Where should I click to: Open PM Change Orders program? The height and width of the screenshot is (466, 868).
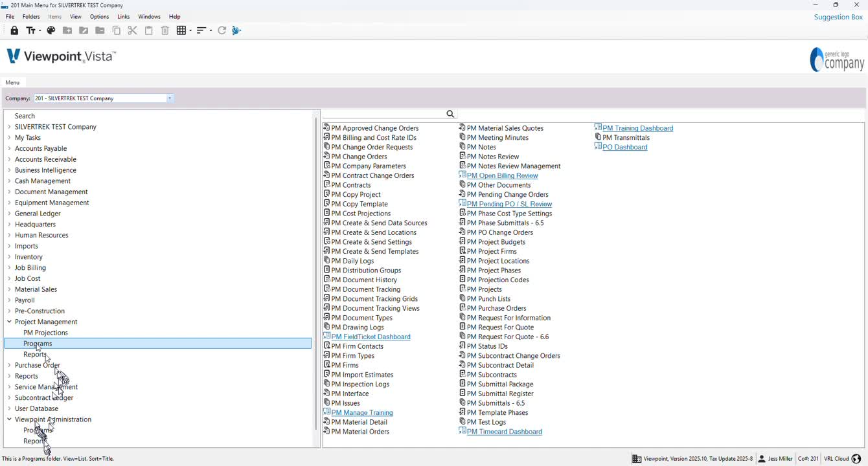coord(359,157)
